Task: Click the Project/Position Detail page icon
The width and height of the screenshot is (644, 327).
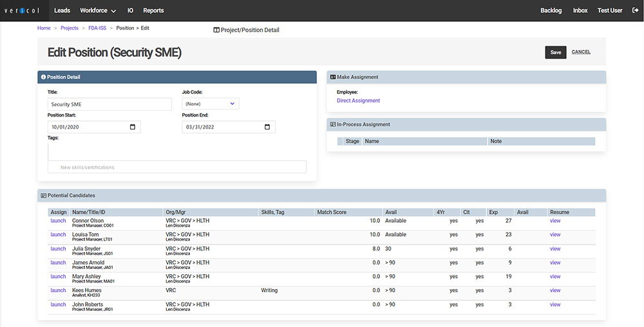Action: click(216, 30)
